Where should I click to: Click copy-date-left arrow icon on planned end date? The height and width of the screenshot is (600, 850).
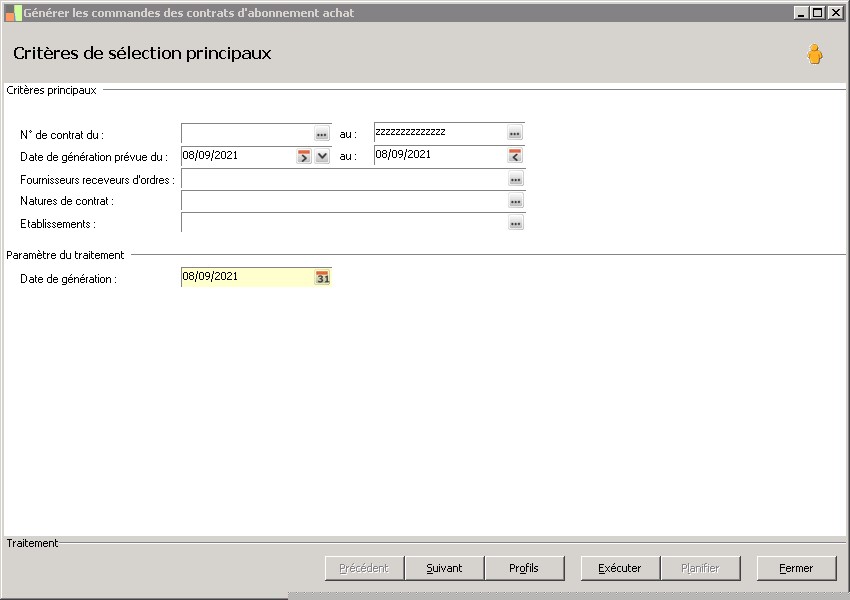pyautogui.click(x=514, y=156)
